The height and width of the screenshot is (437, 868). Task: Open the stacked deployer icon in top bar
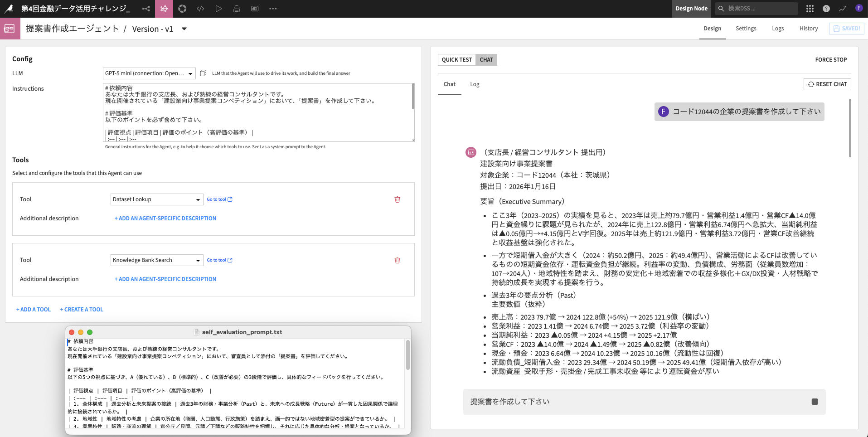click(x=237, y=9)
